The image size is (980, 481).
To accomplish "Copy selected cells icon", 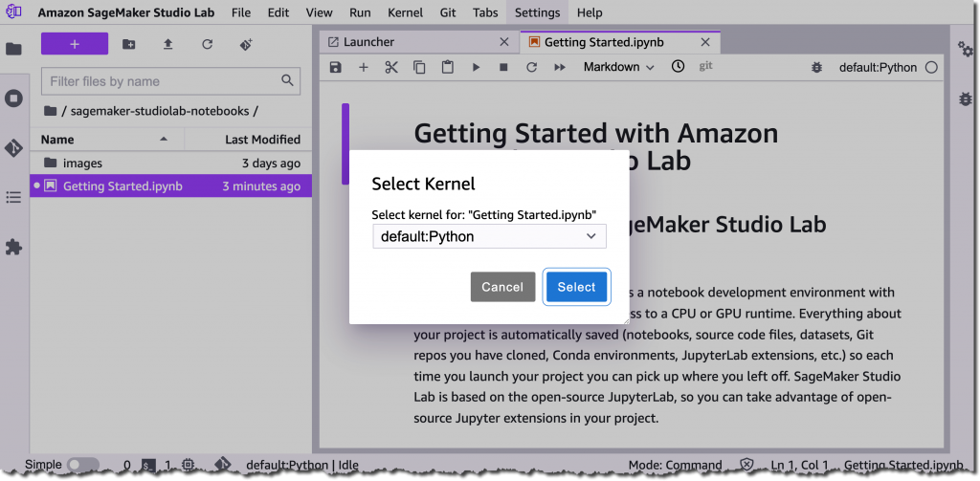I will tap(419, 68).
